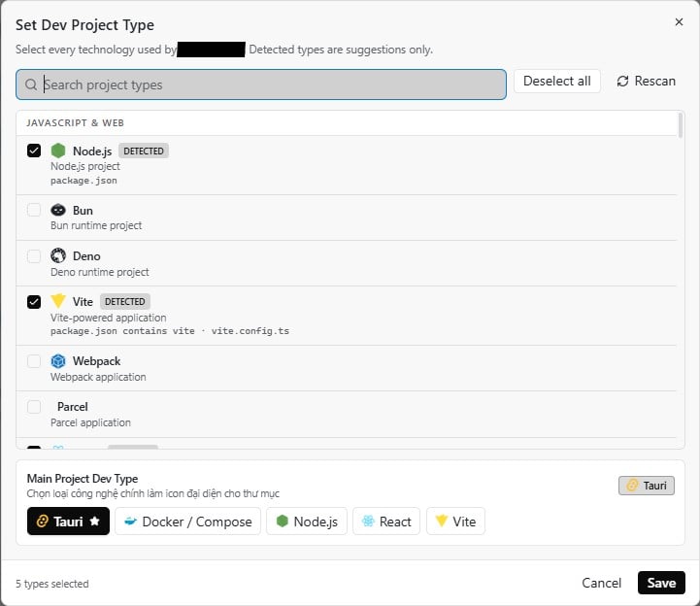Uncheck the Vite checkbox

[34, 302]
